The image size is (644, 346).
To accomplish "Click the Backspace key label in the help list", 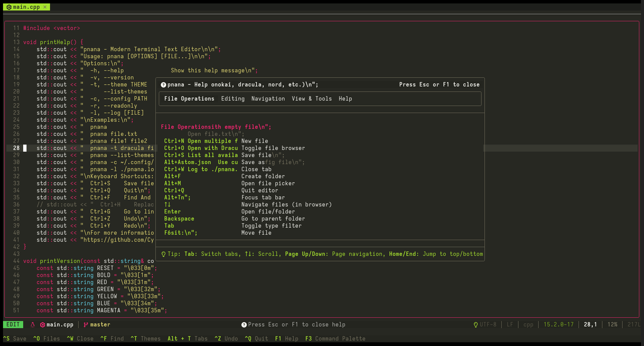I will [179, 219].
